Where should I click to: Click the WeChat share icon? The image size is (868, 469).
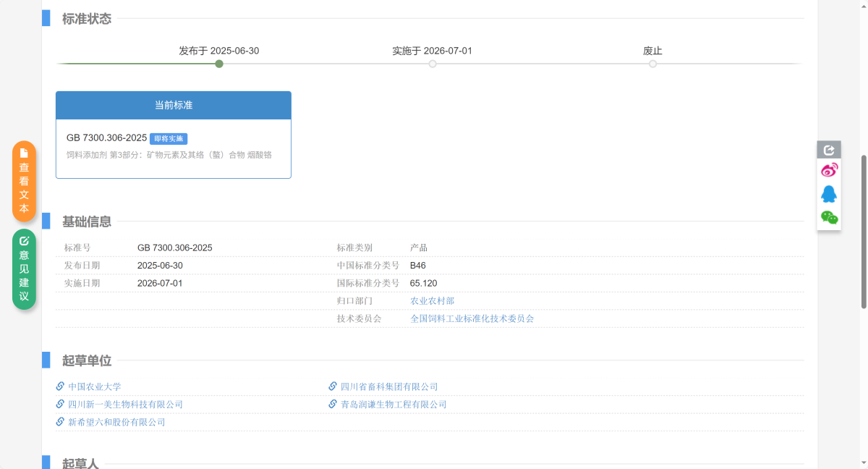(x=829, y=217)
